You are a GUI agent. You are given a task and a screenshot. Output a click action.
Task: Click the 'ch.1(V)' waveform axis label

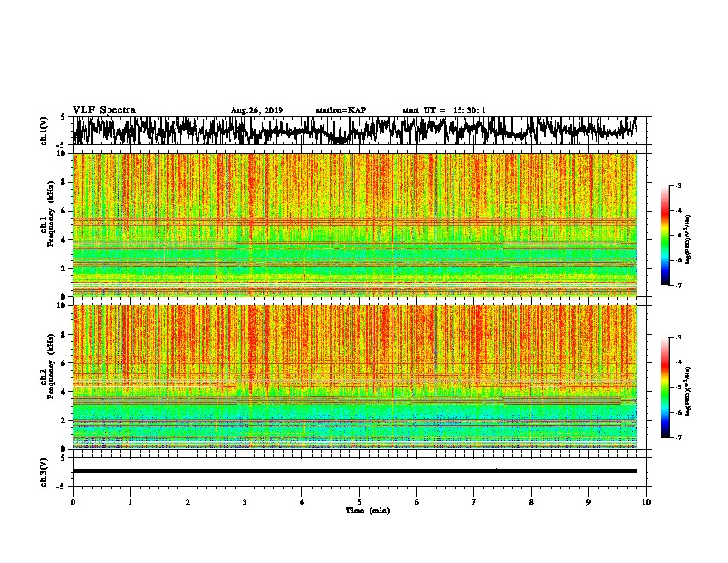point(44,131)
